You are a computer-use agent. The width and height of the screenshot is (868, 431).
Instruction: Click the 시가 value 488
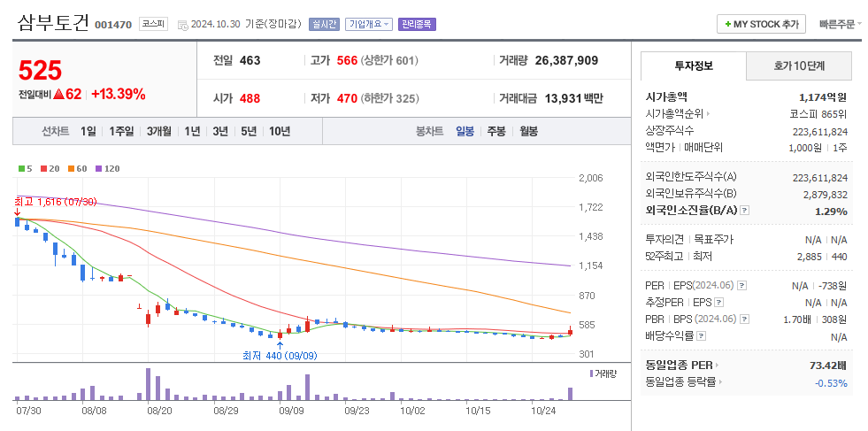(x=250, y=99)
